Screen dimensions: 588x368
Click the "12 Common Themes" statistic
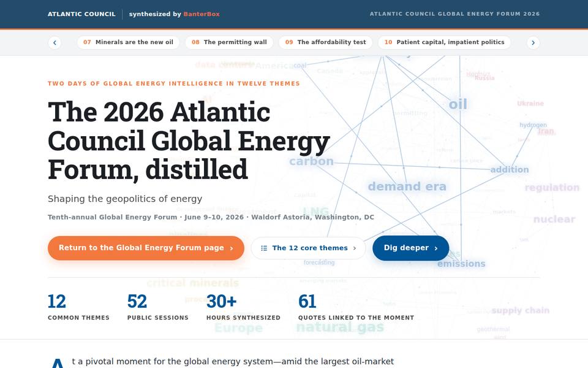tap(78, 307)
